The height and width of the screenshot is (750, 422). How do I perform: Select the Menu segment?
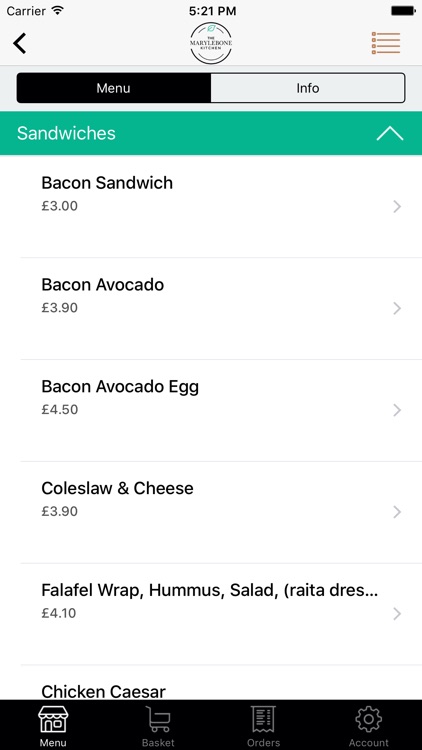tap(113, 88)
